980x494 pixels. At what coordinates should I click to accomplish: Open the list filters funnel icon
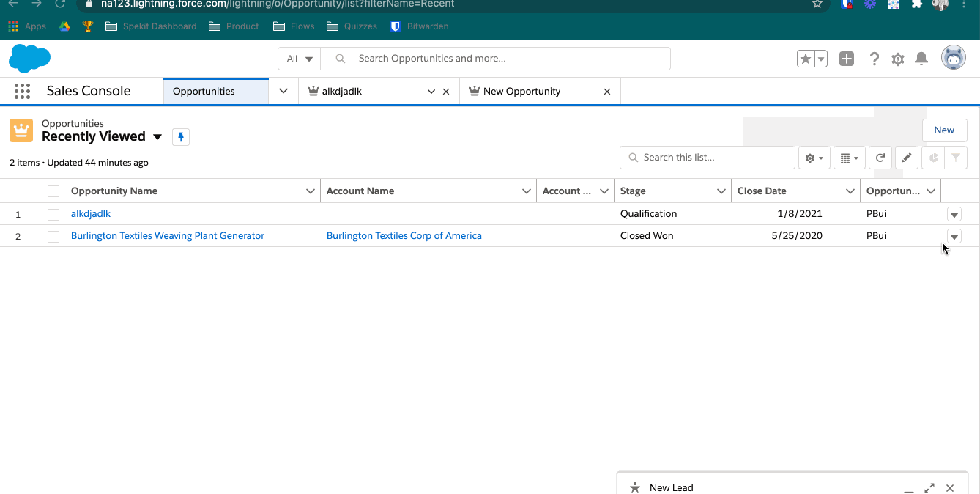(956, 158)
